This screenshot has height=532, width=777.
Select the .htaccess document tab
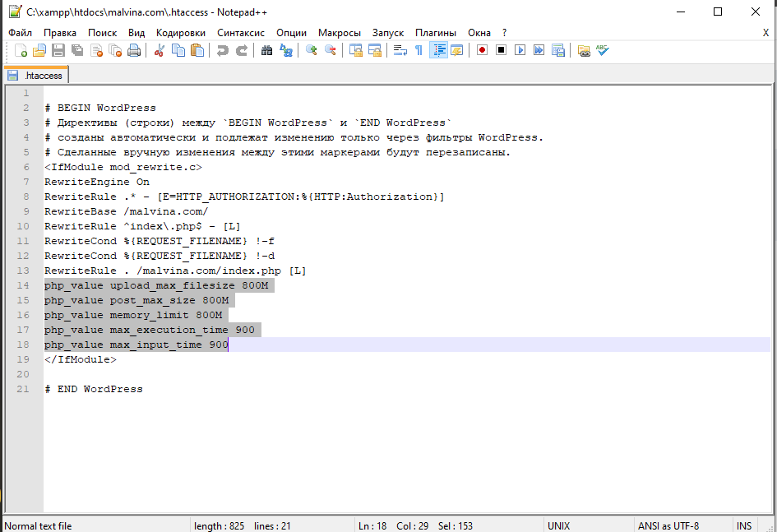tap(36, 76)
